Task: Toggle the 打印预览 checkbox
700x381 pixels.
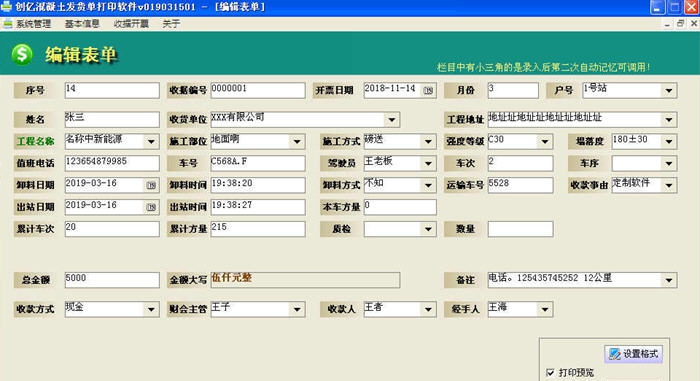Action: [x=550, y=372]
